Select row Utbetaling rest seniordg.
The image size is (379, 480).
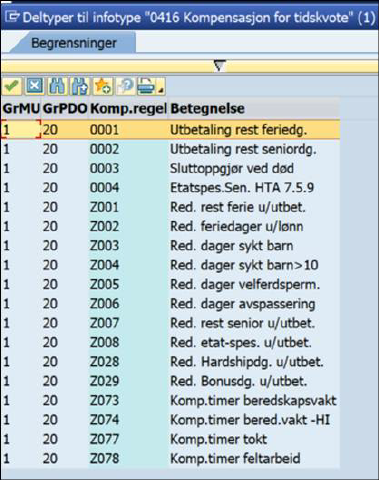click(x=170, y=149)
